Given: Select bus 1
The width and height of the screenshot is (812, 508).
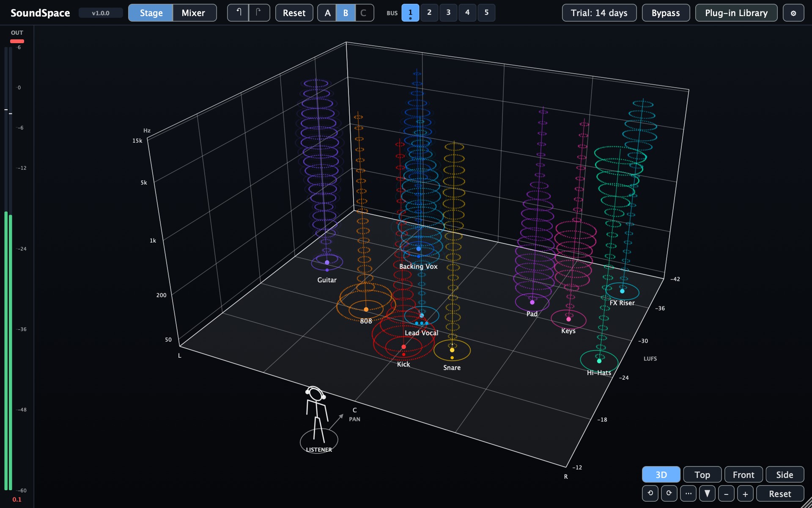Looking at the screenshot, I should 410,13.
